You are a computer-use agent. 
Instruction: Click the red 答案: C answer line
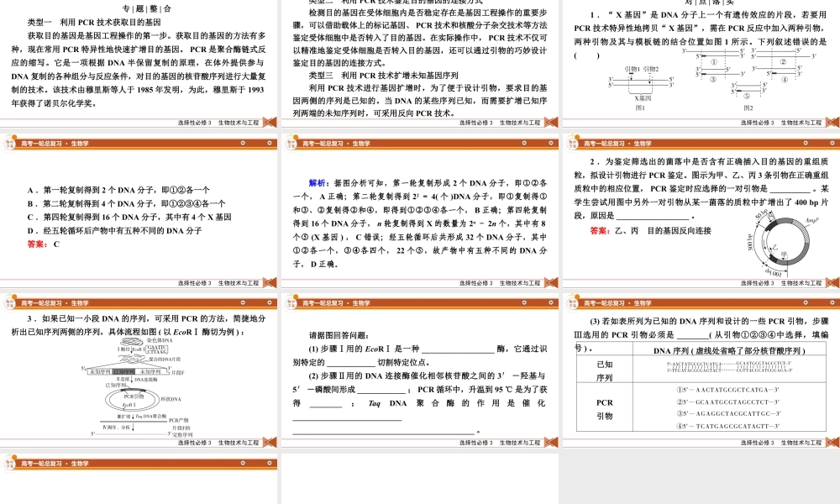coord(44,244)
